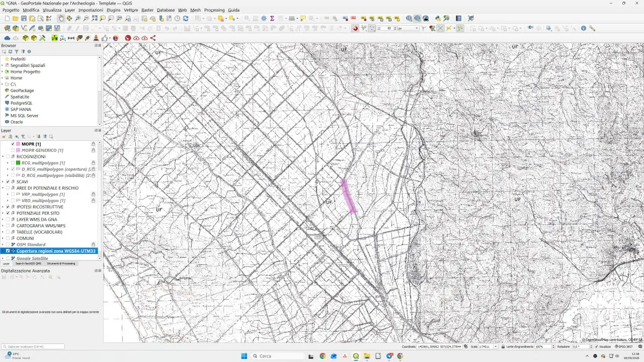Click the red share icon in plugin toolbar
The height and width of the screenshot is (362, 644).
tap(153, 38)
